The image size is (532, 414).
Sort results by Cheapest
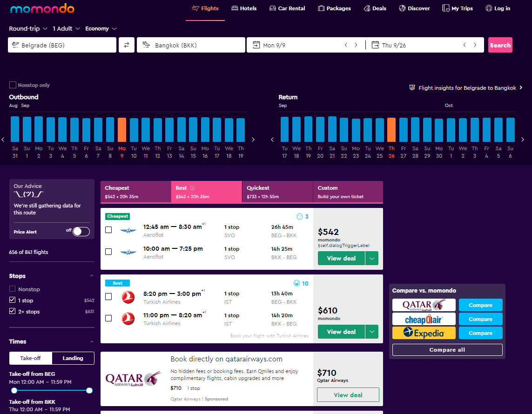pos(136,192)
